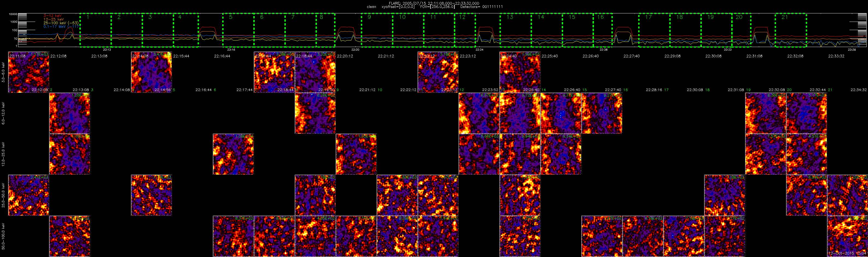Open the 3.0-6.0 keV image at 22:17:44
The height and width of the screenshot is (257, 868).
pos(274,72)
